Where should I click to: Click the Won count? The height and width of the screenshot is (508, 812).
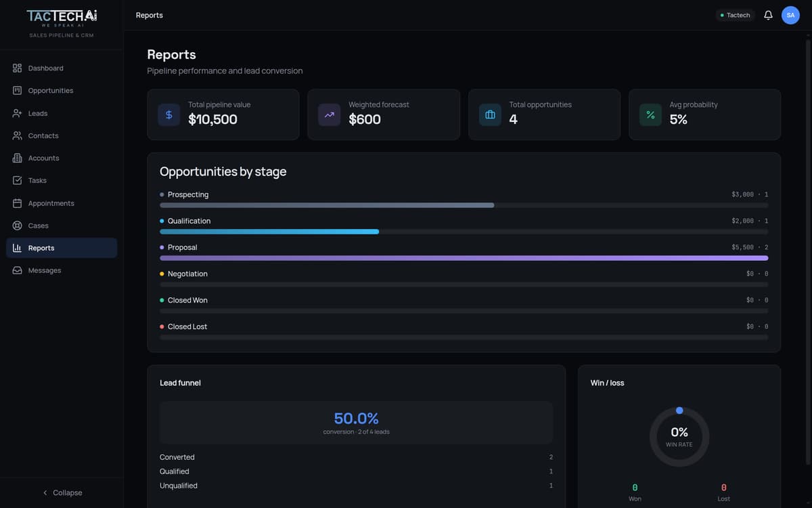[635, 488]
